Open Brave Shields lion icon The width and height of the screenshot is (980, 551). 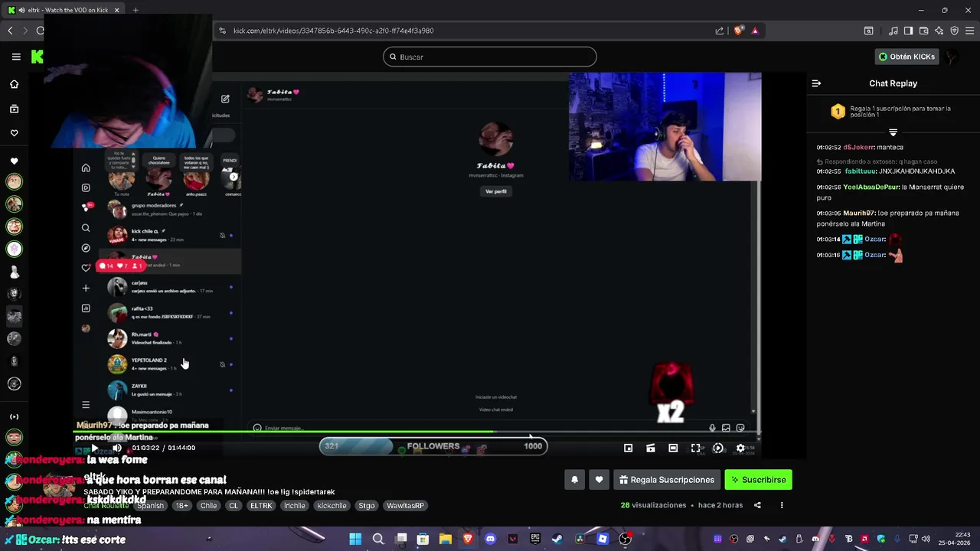(x=738, y=31)
